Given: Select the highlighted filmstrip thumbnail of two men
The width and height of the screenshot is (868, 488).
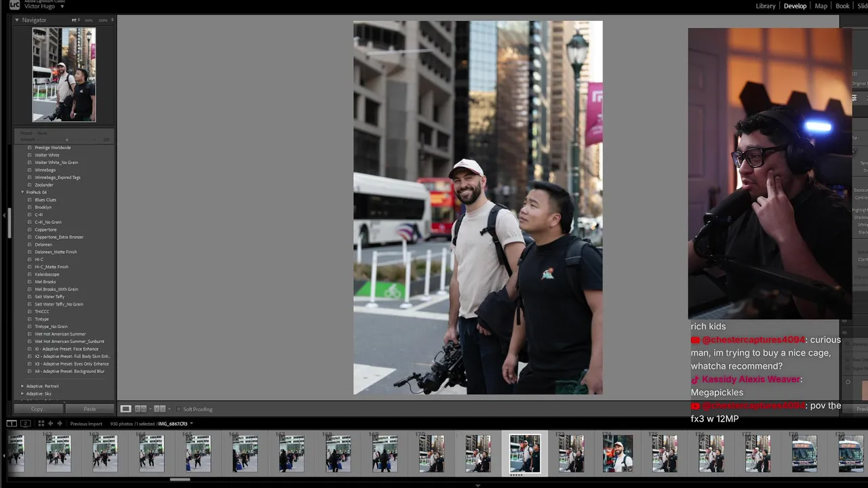Looking at the screenshot, I should point(525,453).
